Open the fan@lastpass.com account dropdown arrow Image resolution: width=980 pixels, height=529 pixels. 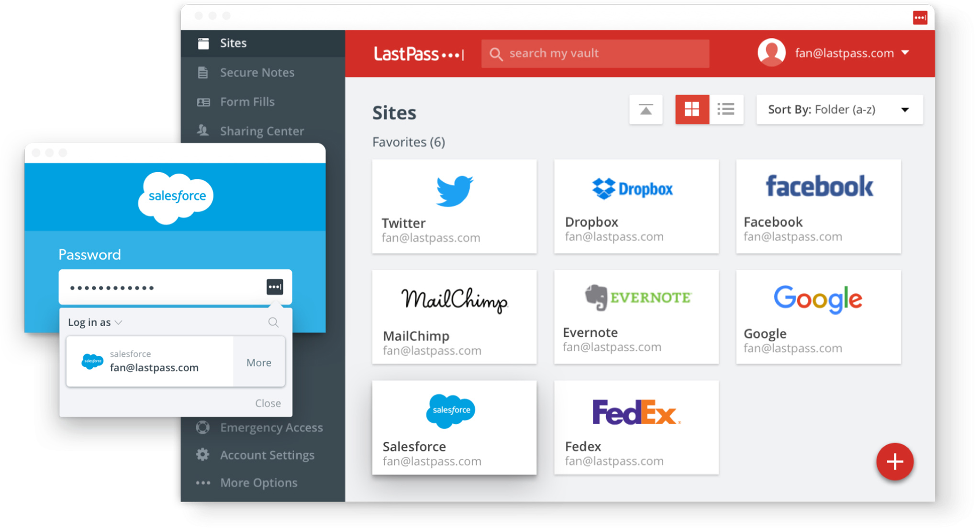[x=905, y=53]
